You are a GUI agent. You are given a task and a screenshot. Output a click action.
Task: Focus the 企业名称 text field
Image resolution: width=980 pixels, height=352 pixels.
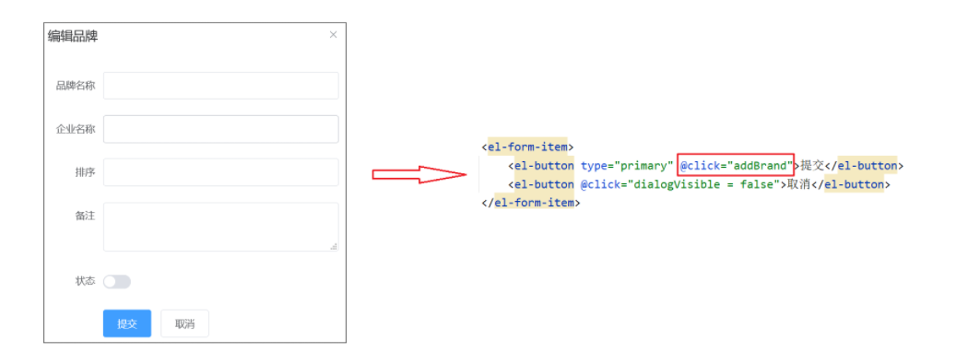(220, 129)
